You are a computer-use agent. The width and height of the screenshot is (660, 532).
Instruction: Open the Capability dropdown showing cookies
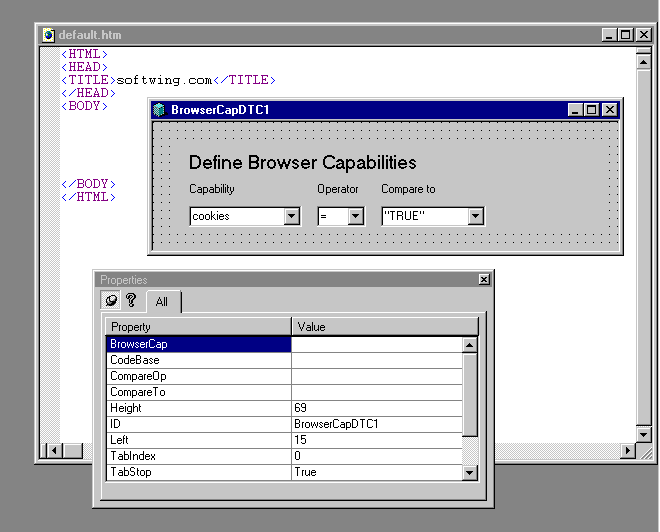291,216
